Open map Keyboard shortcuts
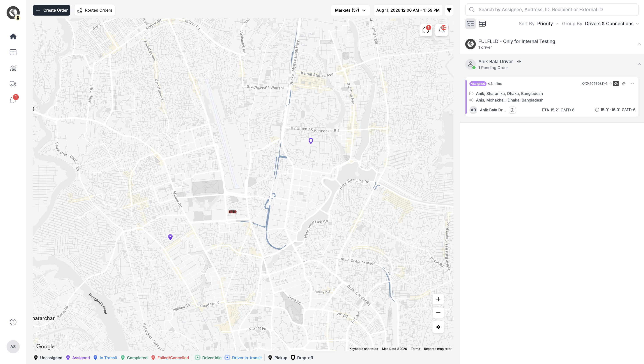The image size is (644, 364). point(363,349)
